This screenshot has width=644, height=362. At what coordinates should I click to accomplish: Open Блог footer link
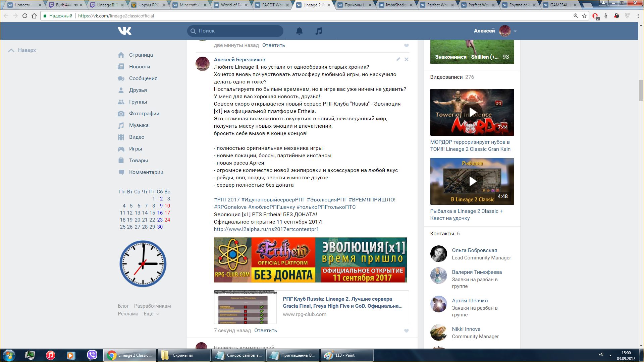click(x=123, y=306)
